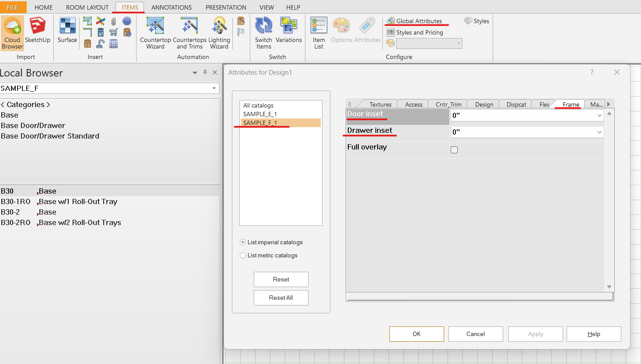Open the Cloud Browser import tool
This screenshot has width=641, height=364.
[12, 33]
